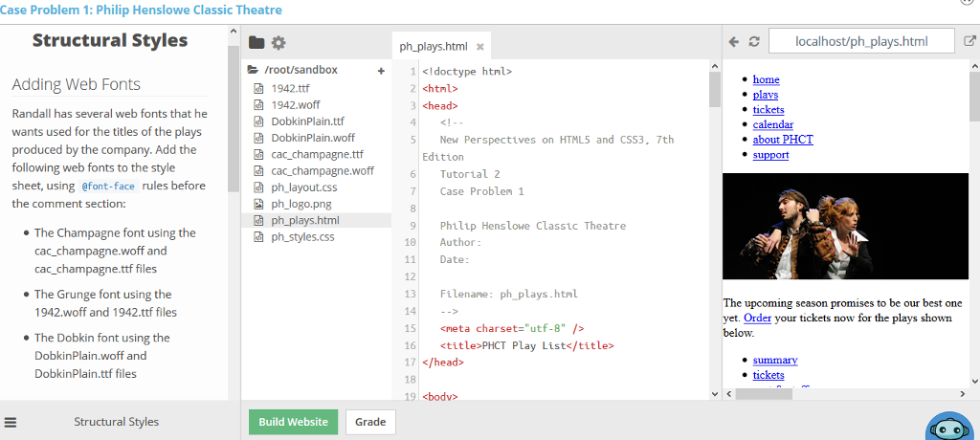The image size is (980, 440).
Task: Click the body tag on line 19
Action: [x=440, y=396]
